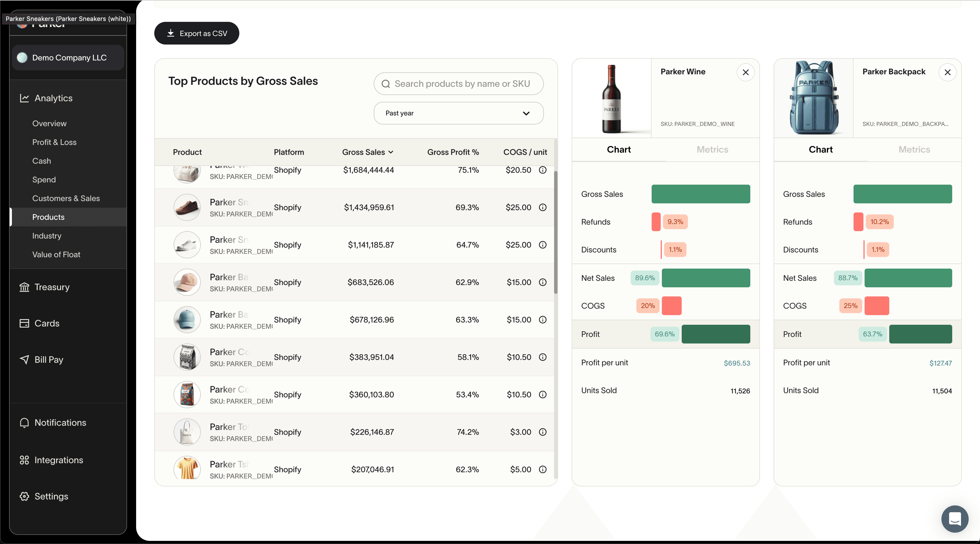Sort by Gross Sales column chevron
This screenshot has width=980, height=544.
point(391,152)
